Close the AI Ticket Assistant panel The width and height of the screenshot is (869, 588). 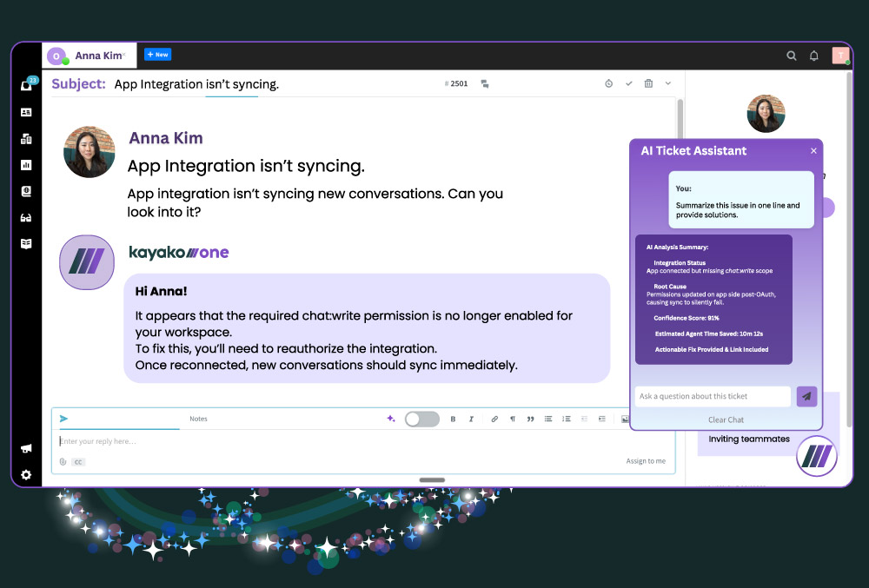pyautogui.click(x=813, y=150)
